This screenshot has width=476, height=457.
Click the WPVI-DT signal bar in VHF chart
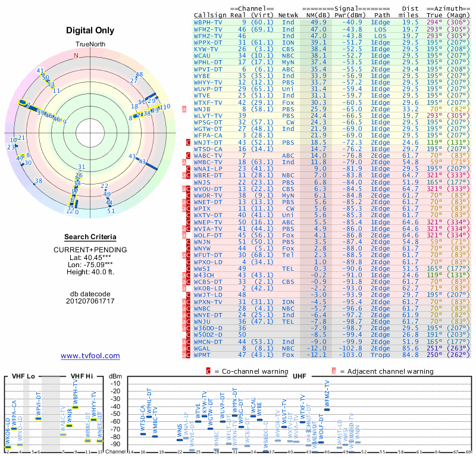[38, 419]
